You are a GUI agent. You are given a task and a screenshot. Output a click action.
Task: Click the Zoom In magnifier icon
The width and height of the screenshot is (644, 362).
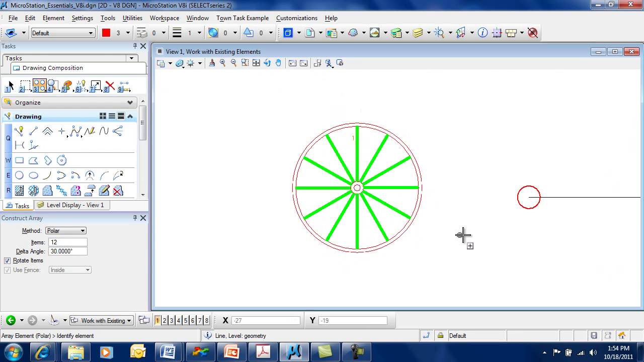point(222,63)
